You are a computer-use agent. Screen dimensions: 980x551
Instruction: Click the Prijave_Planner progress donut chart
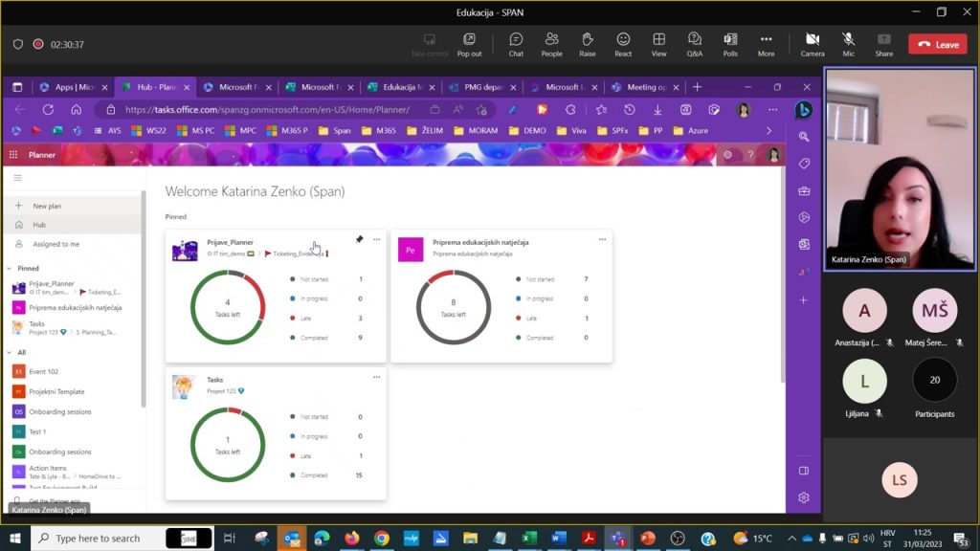click(x=228, y=307)
